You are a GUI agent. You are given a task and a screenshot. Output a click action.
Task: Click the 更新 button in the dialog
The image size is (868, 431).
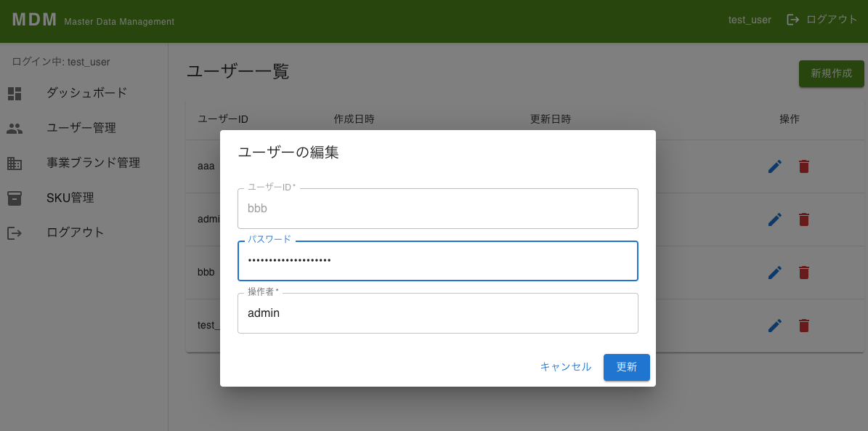click(x=627, y=367)
